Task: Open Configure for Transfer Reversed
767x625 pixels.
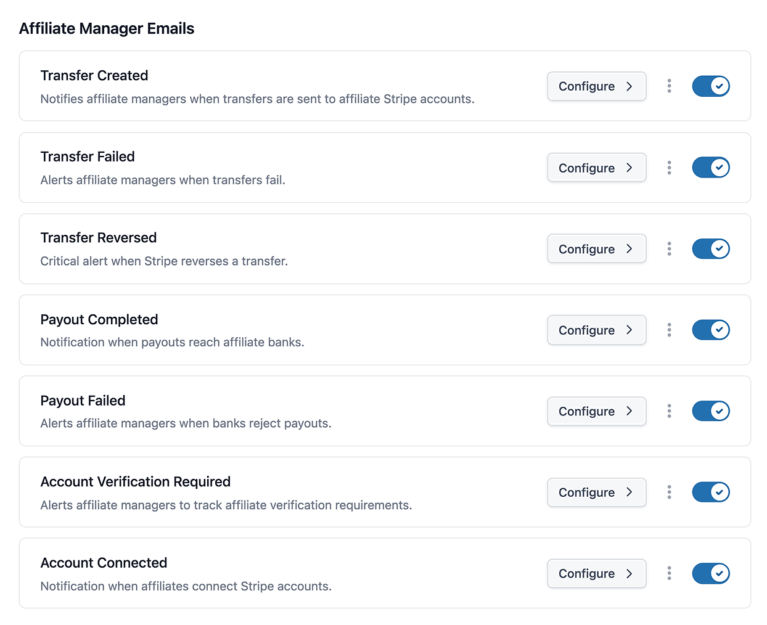Action: [x=596, y=249]
